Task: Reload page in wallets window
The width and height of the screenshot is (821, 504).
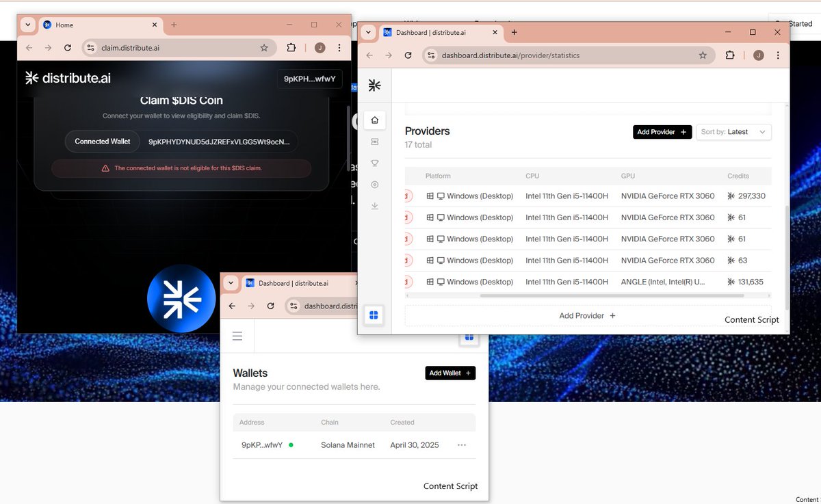Action: point(270,306)
